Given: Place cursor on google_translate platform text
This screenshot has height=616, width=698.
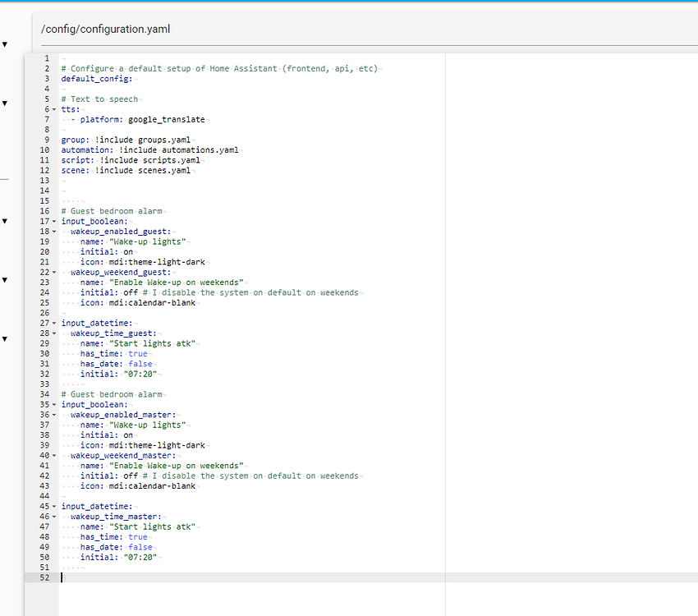Looking at the screenshot, I should [168, 118].
